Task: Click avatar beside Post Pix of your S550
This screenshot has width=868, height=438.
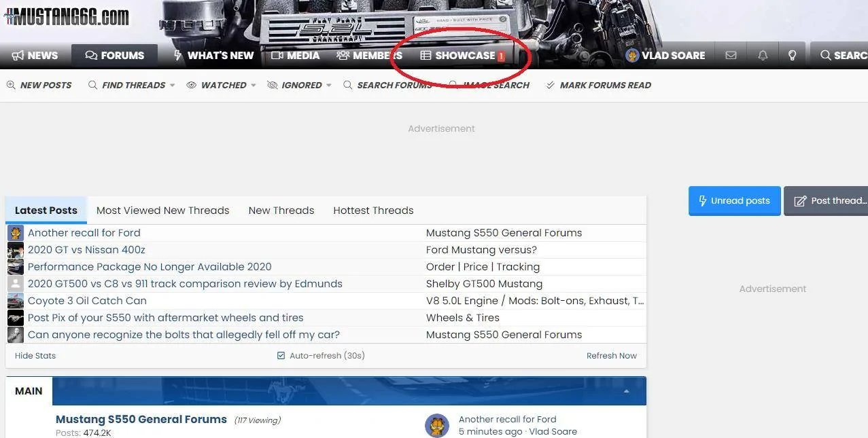Action: click(16, 318)
